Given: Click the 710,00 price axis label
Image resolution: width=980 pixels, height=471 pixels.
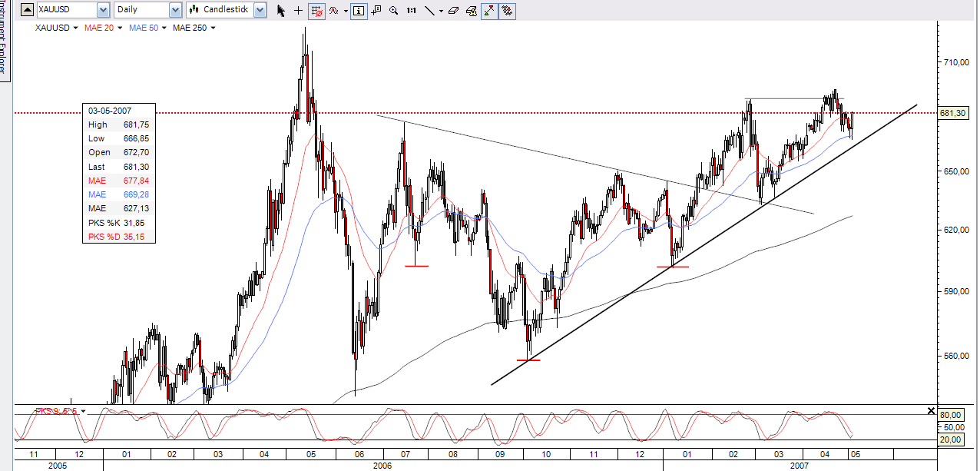Looking at the screenshot, I should pos(956,63).
